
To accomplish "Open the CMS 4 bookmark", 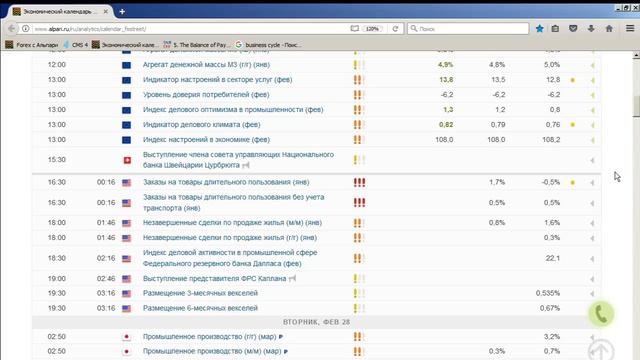I will [x=76, y=44].
